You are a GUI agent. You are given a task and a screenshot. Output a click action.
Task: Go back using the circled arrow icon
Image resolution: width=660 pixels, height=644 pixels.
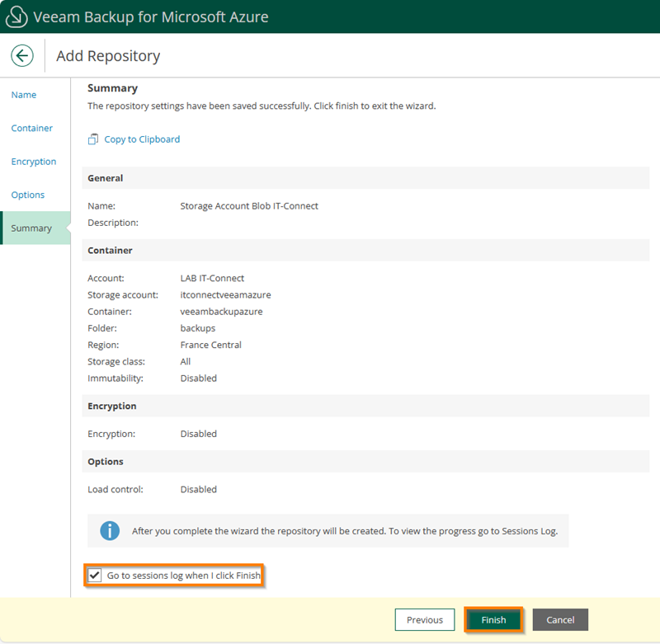(x=22, y=56)
